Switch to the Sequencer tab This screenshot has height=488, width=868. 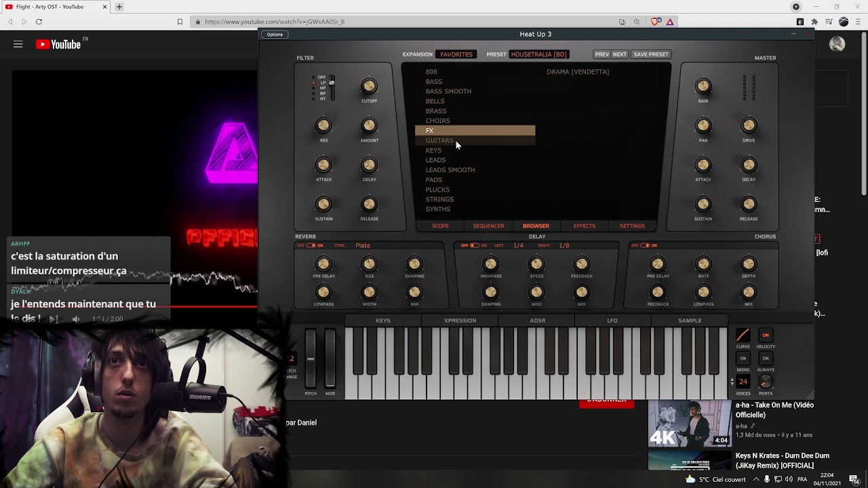(x=488, y=226)
